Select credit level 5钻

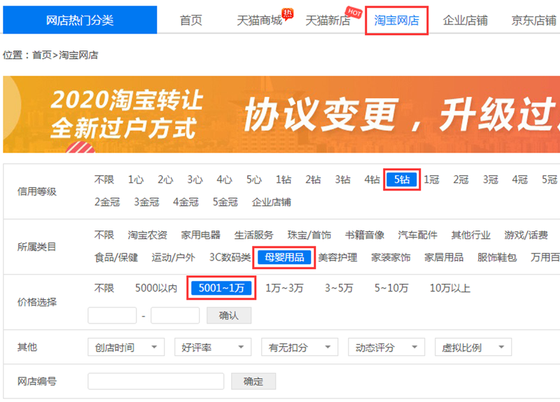coord(402,179)
